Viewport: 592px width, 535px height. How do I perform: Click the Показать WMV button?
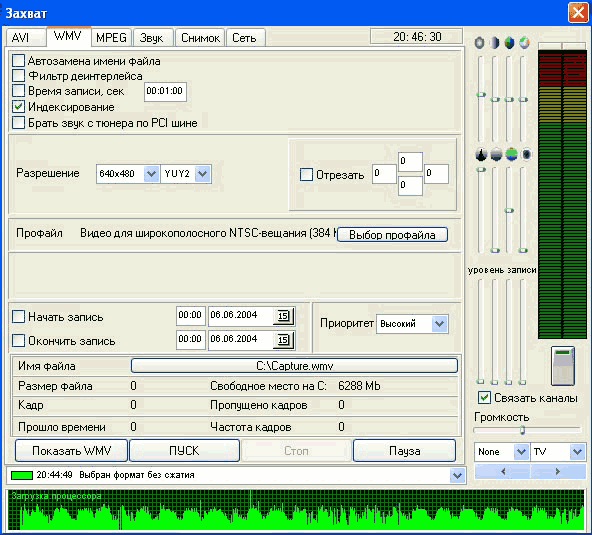[71, 450]
